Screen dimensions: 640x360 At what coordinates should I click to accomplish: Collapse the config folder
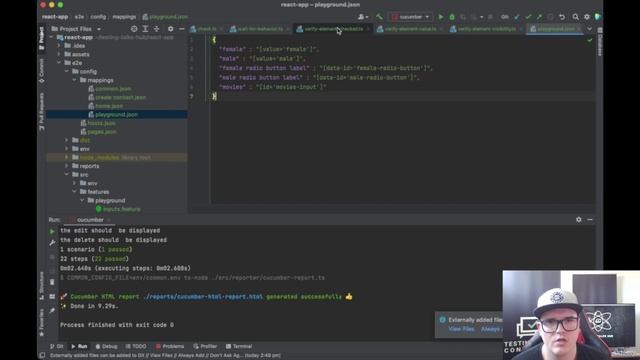[67, 71]
